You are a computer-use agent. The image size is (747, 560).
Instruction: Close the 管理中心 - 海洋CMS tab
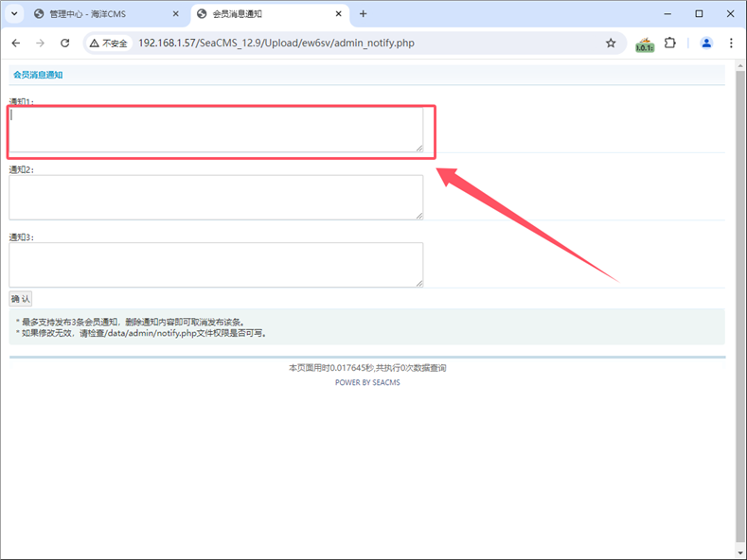175,14
